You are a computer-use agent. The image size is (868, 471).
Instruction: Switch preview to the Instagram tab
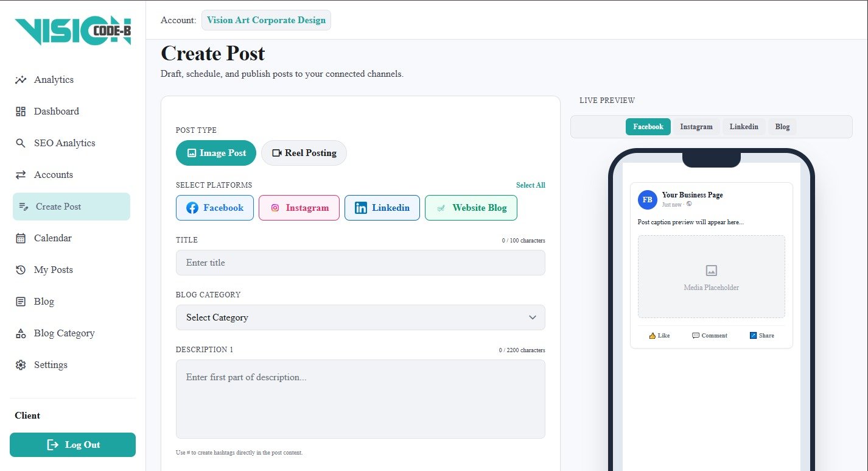coord(696,127)
